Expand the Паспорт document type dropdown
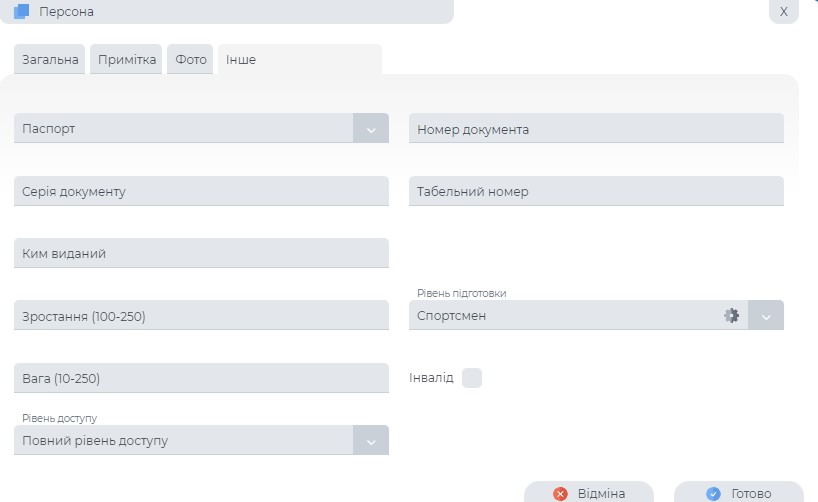This screenshot has width=818, height=502. coord(370,129)
